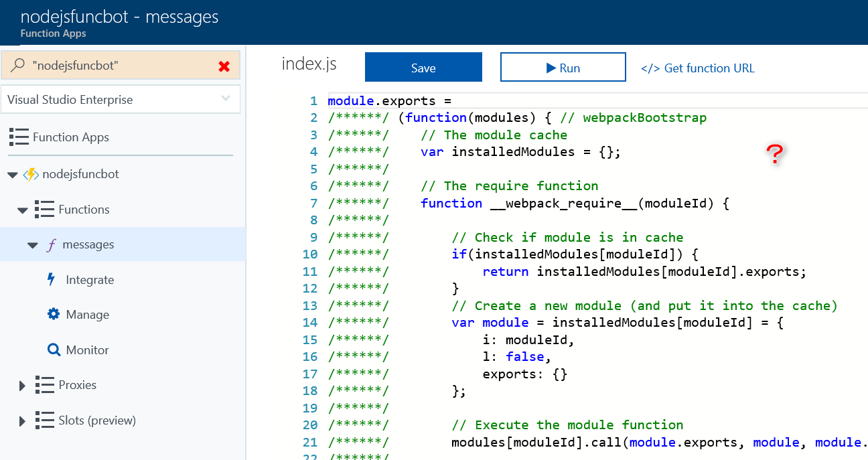Click the Slots (preview) list icon
868x460 pixels.
point(45,420)
